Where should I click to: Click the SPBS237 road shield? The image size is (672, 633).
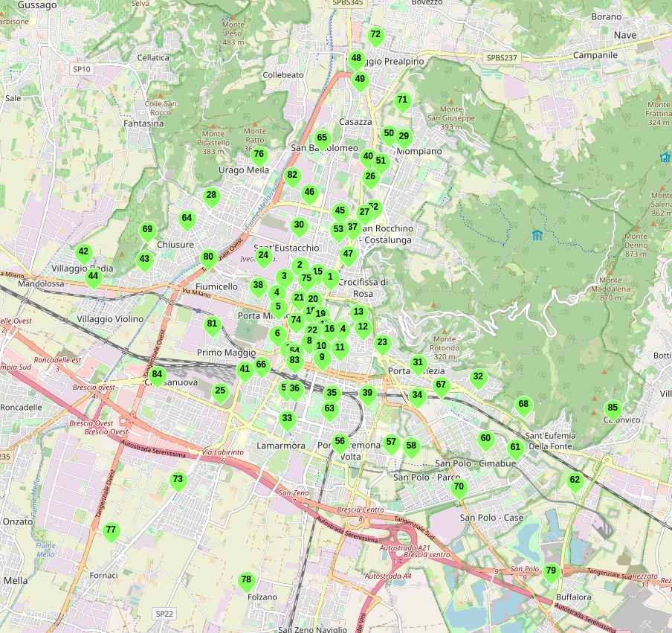pyautogui.click(x=502, y=58)
